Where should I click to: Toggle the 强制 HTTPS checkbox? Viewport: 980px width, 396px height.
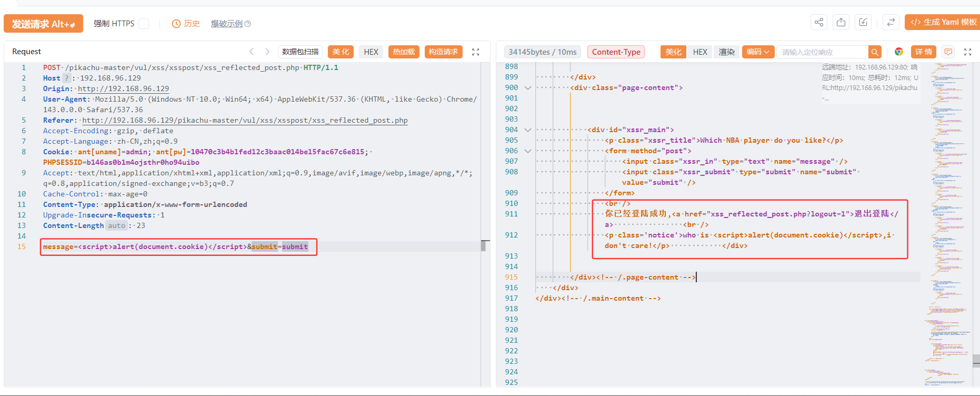tap(144, 24)
